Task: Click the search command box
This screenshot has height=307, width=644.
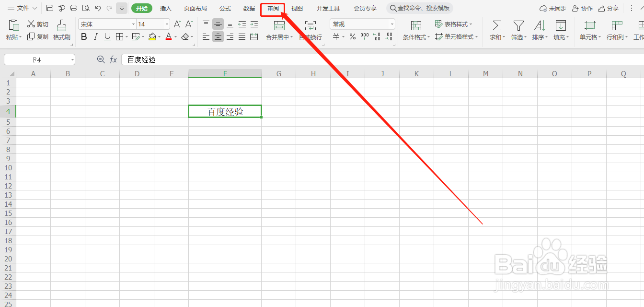Action: [420, 8]
